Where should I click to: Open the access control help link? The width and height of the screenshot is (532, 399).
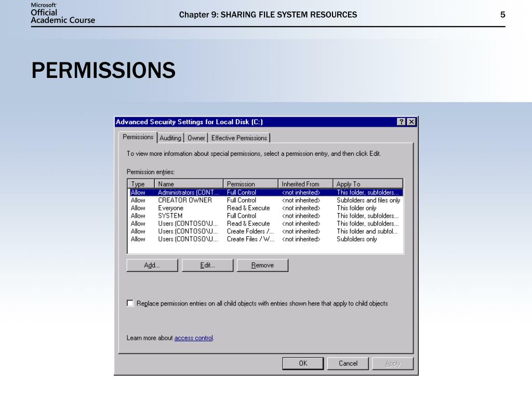(x=193, y=338)
